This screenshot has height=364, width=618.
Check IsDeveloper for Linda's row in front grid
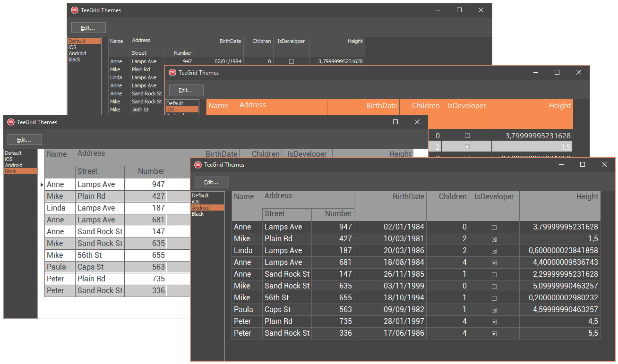[x=494, y=251]
